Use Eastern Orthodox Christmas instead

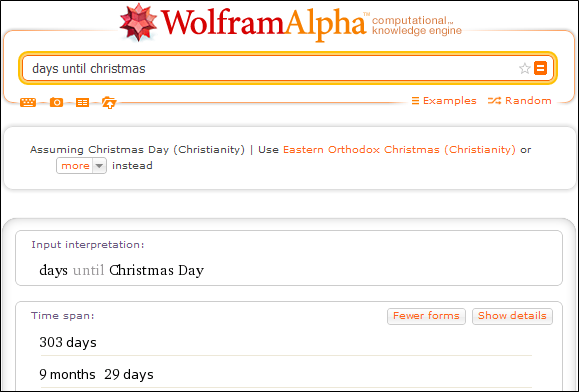(399, 149)
